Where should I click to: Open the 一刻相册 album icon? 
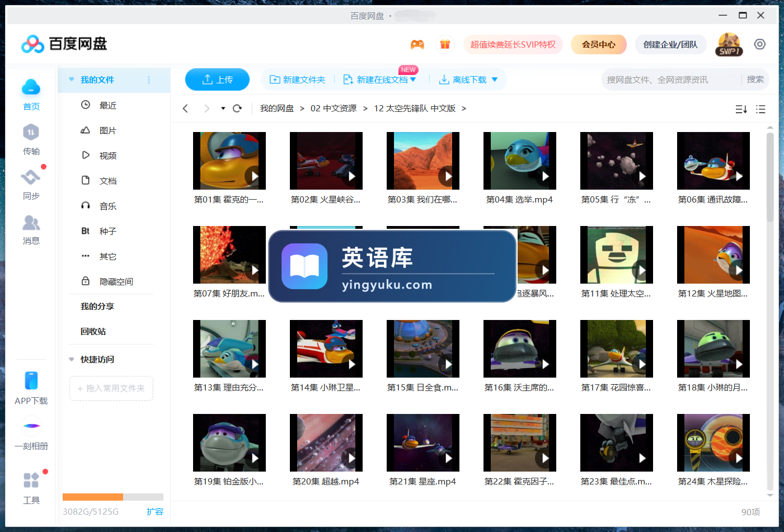coord(31,426)
